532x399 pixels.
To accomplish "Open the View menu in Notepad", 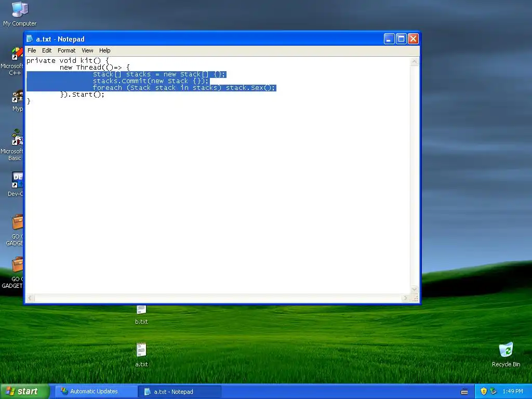I will pos(87,50).
